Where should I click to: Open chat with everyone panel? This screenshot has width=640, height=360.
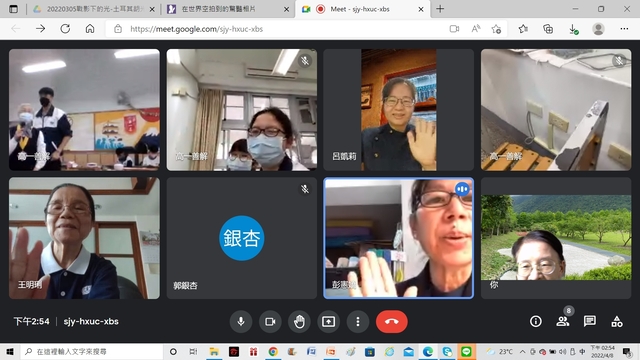(x=590, y=322)
